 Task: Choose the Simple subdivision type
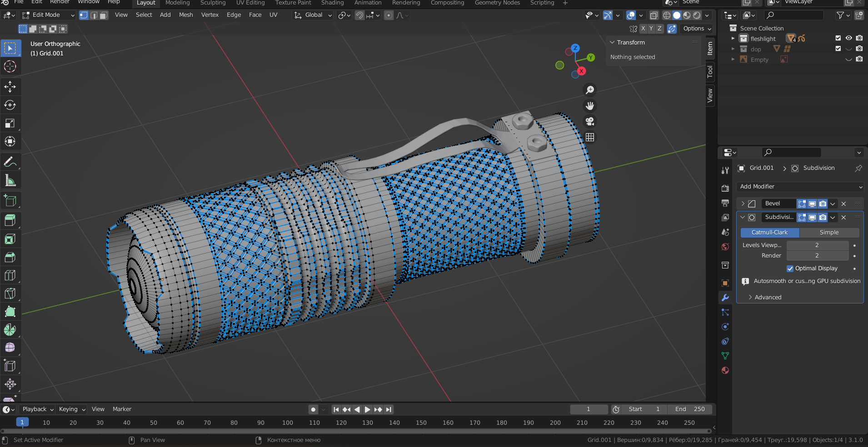point(829,233)
